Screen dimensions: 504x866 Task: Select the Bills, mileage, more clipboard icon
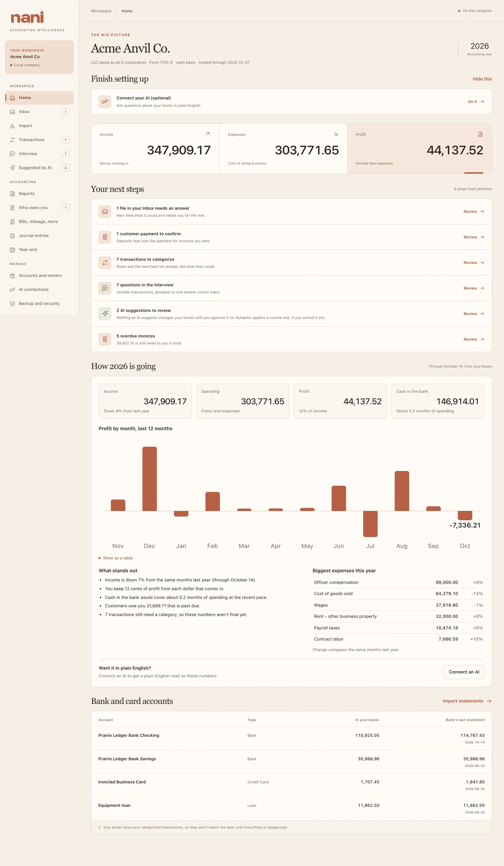click(x=12, y=222)
